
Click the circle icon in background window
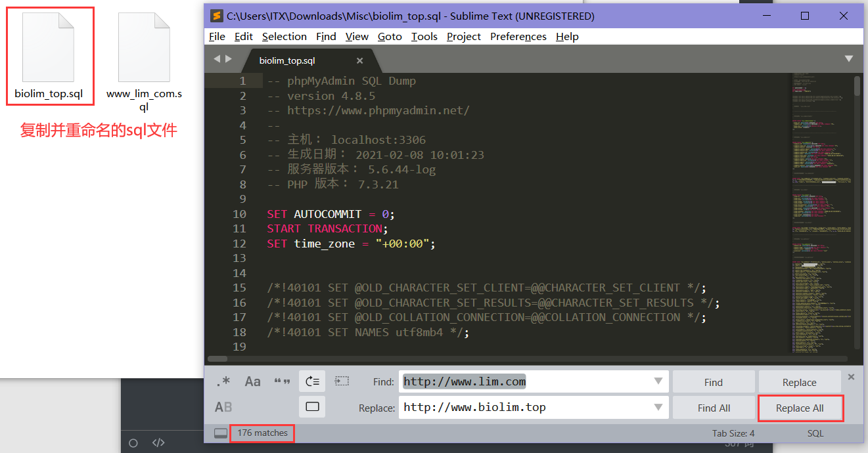[133, 443]
